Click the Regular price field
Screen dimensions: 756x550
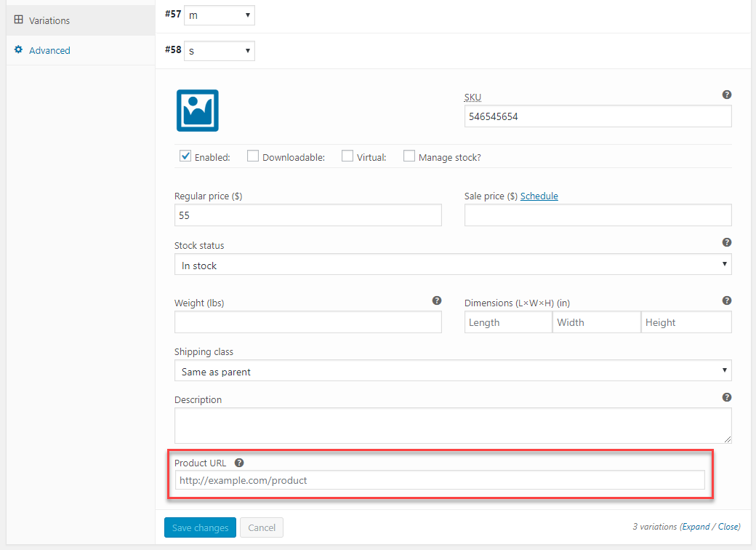pyautogui.click(x=308, y=215)
